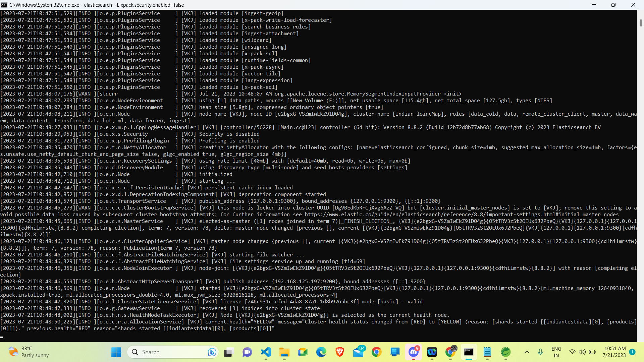Select the microphone tray icon
644x362 pixels.
[540, 352]
